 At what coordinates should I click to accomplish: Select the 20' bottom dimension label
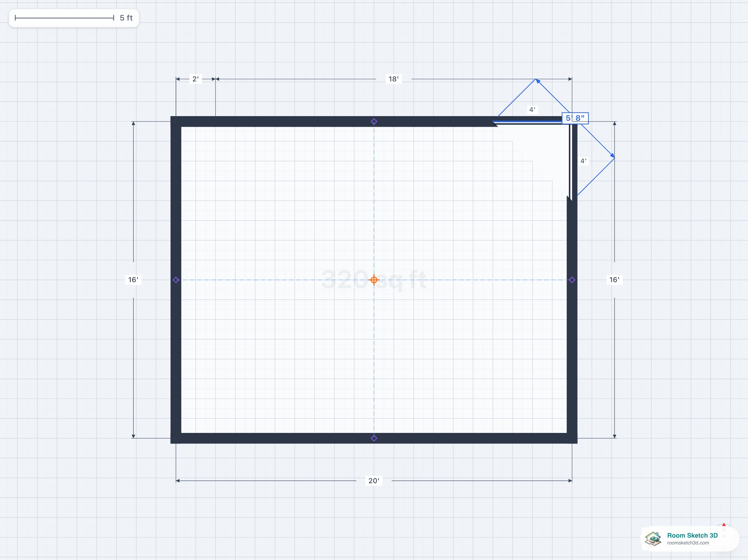pos(374,481)
